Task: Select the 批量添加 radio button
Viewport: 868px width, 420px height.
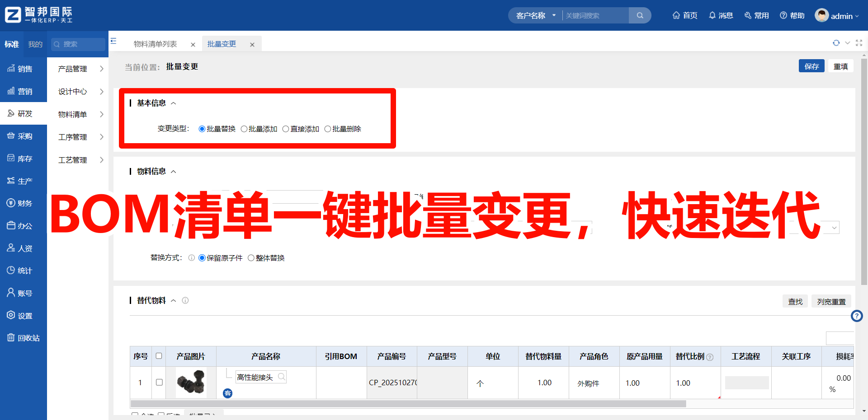Action: click(244, 129)
